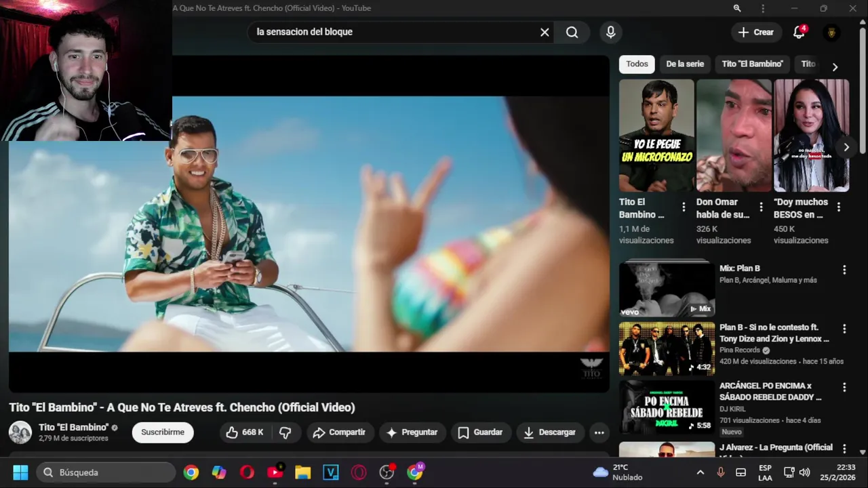Select the 'De la serie' filter chip
868x488 pixels.
685,64
